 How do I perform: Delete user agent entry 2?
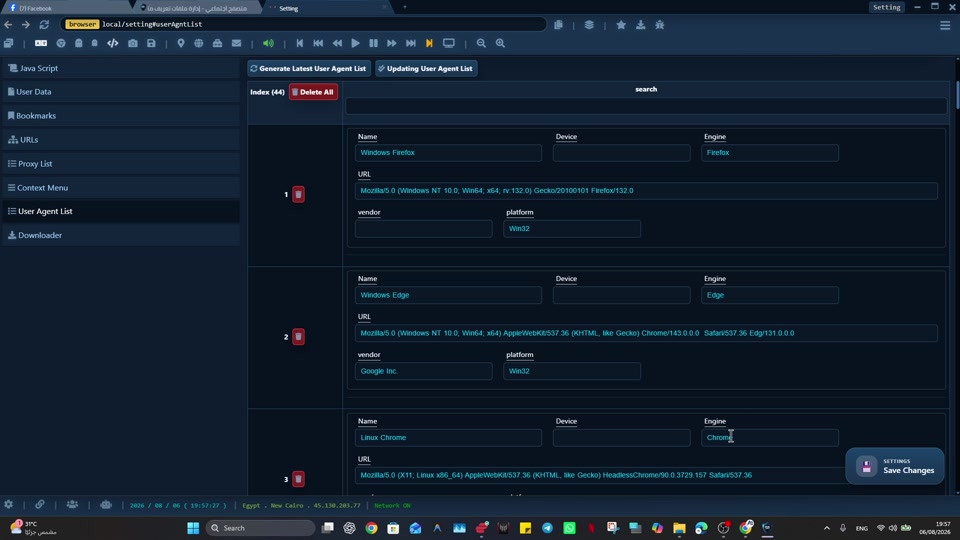point(298,337)
